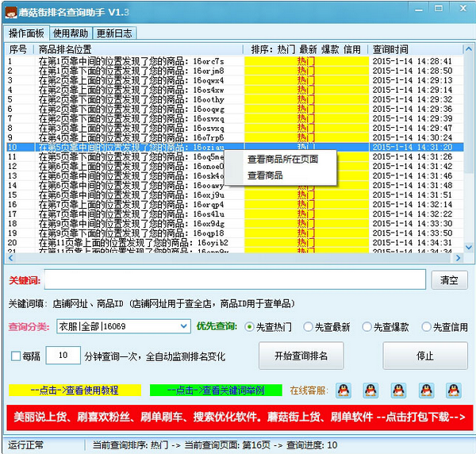Click the second QQ customer service icon
Image resolution: width=476 pixels, height=454 pixels.
coord(370,391)
